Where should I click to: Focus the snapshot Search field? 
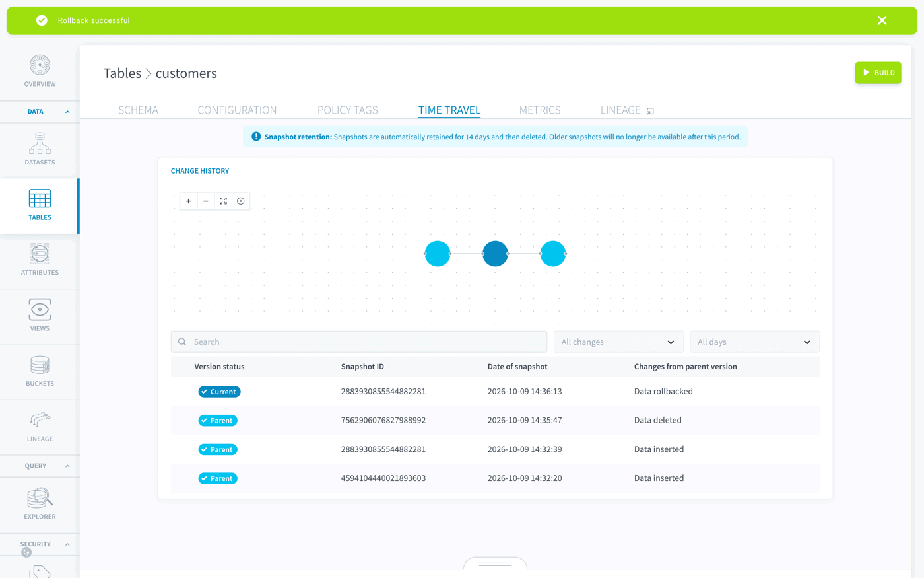(359, 342)
